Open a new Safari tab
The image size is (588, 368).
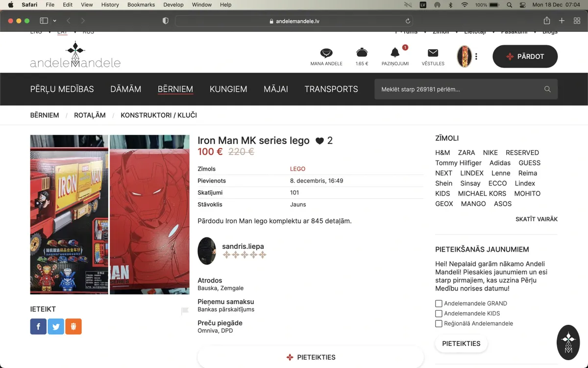562,21
